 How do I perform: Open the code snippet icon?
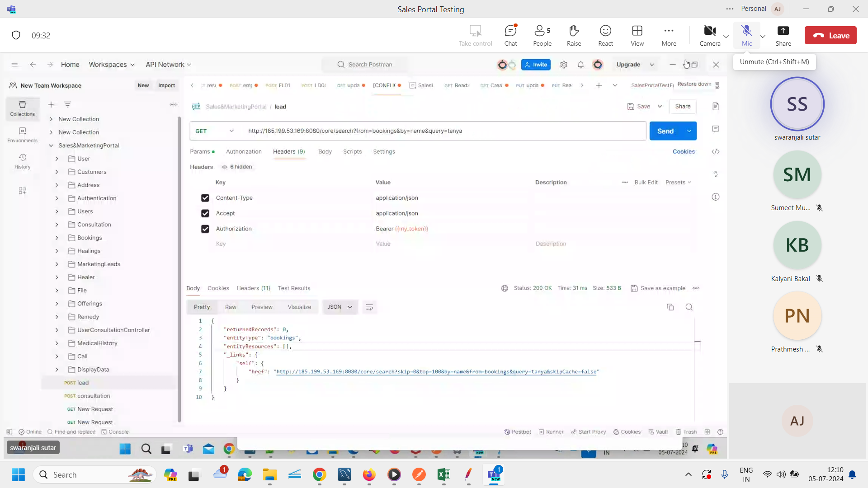[716, 152]
